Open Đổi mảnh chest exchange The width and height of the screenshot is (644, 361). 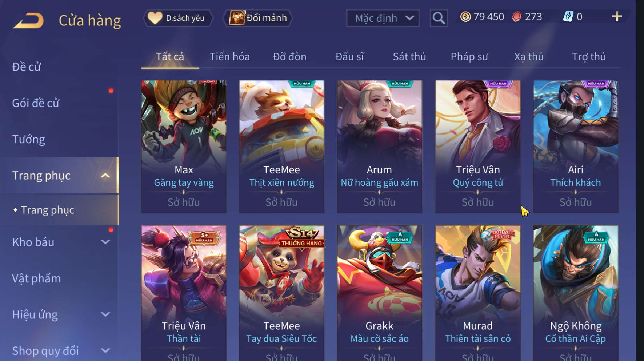[258, 18]
